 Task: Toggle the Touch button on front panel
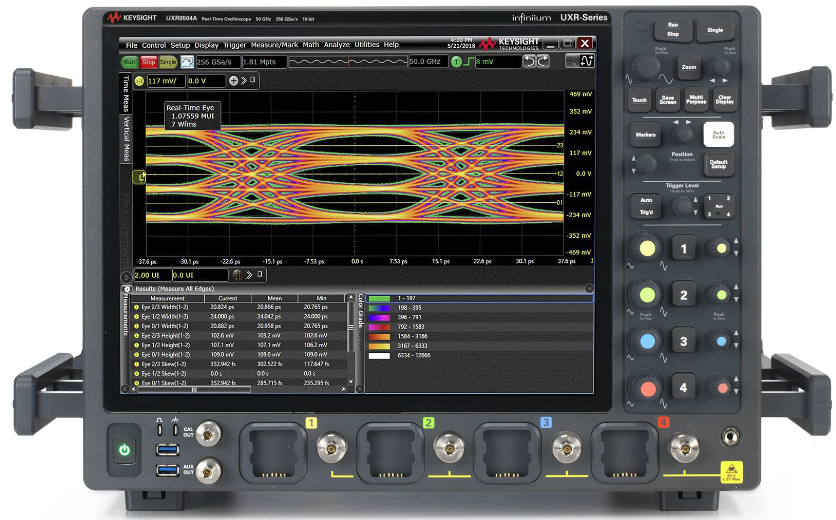click(640, 100)
